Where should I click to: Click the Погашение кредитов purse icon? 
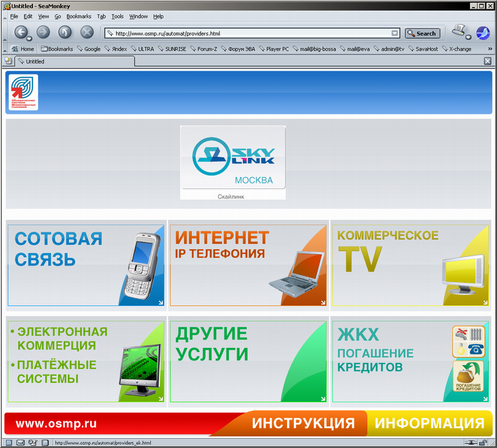pos(468,376)
